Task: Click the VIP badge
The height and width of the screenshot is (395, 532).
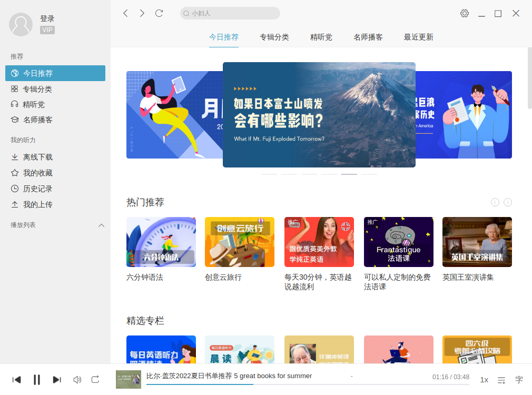Action: click(47, 30)
